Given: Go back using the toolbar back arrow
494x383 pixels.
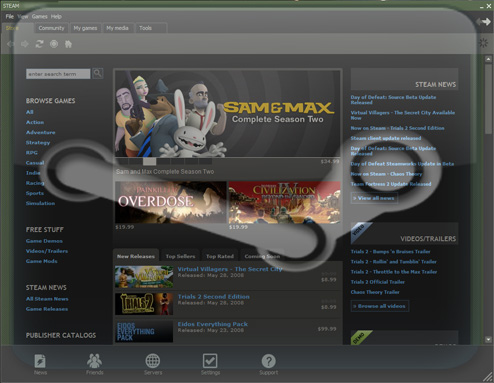Looking at the screenshot, I should [x=11, y=44].
